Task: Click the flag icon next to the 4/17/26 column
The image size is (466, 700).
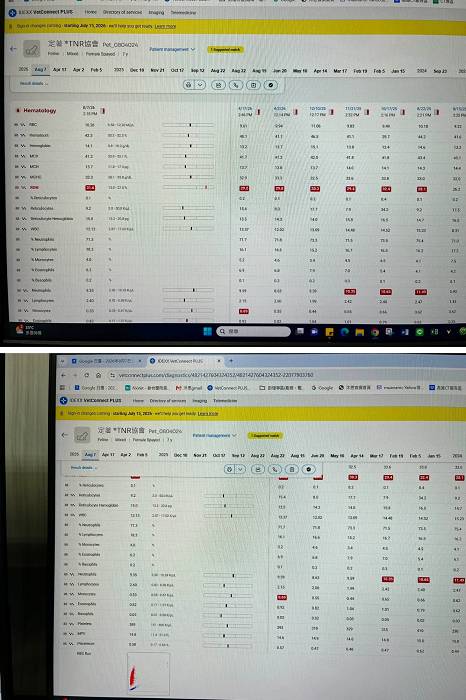Action: pos(258,112)
